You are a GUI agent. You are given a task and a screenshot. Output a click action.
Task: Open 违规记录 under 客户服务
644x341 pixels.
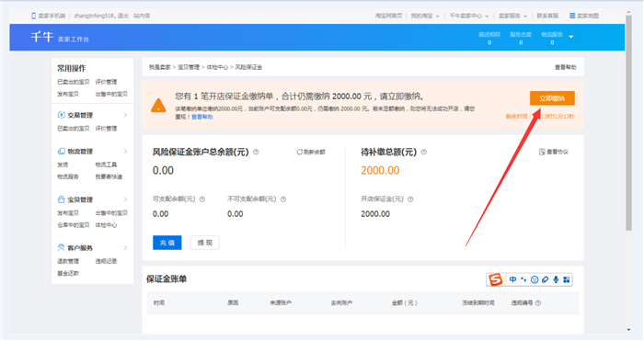(106, 261)
